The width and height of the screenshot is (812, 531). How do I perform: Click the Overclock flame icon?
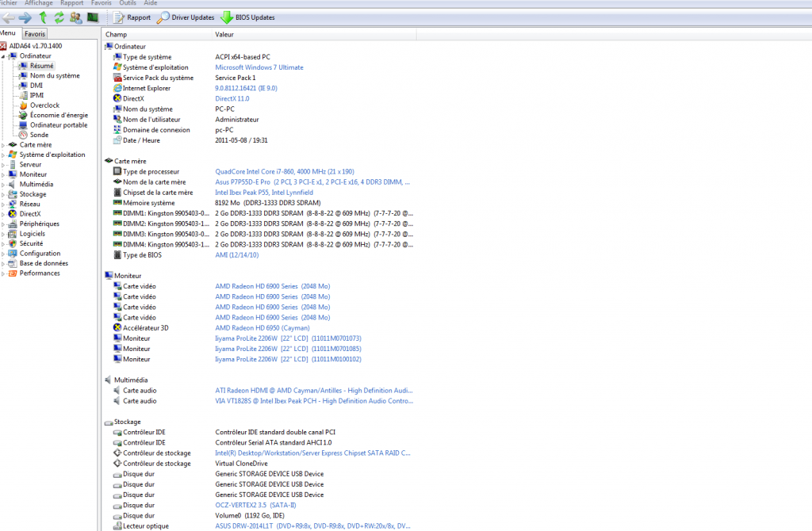point(23,105)
